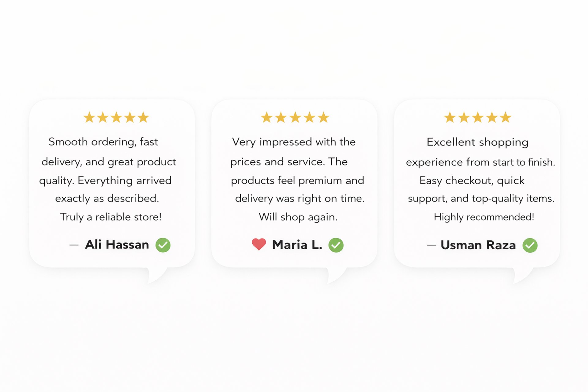
Task: Click the 'Smooth ordering, fast' review line
Action: [103, 142]
